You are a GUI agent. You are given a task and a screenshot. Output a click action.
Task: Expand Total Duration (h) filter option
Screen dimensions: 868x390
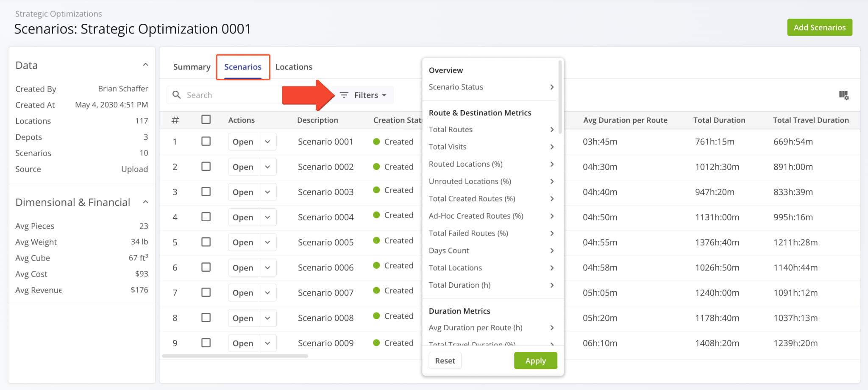pyautogui.click(x=551, y=285)
